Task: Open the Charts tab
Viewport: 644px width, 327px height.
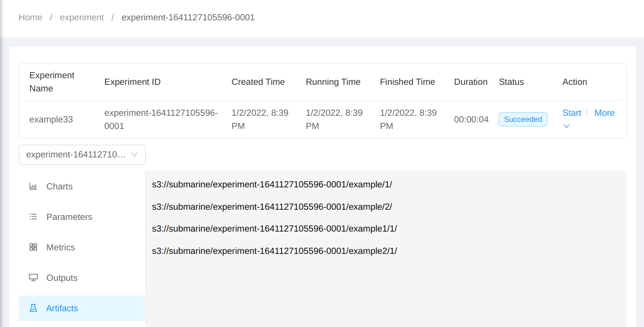Action: click(x=82, y=186)
